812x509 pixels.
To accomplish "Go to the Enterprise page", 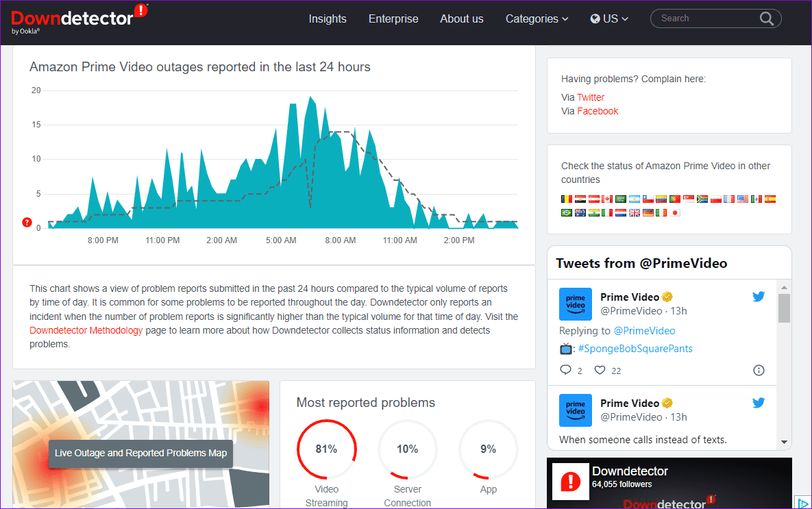I will click(393, 18).
